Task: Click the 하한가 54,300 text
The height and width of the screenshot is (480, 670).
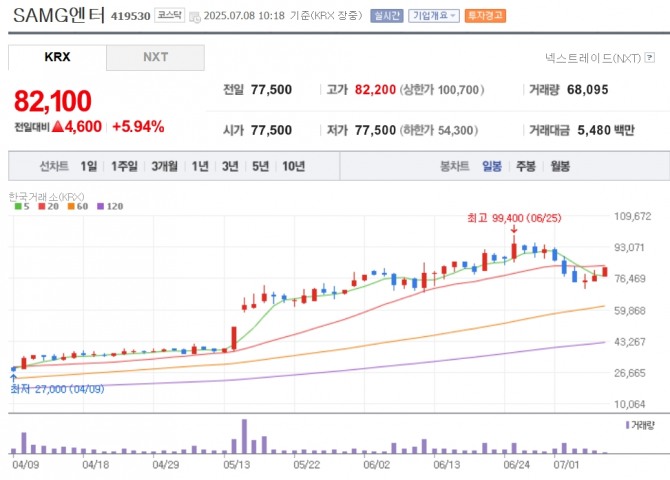Action: tap(439, 130)
